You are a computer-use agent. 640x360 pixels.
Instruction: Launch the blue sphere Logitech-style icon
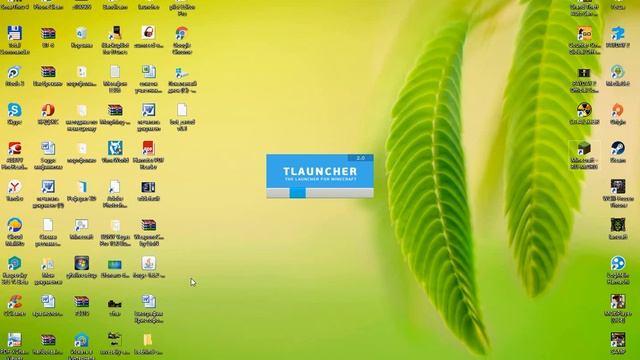[618, 263]
